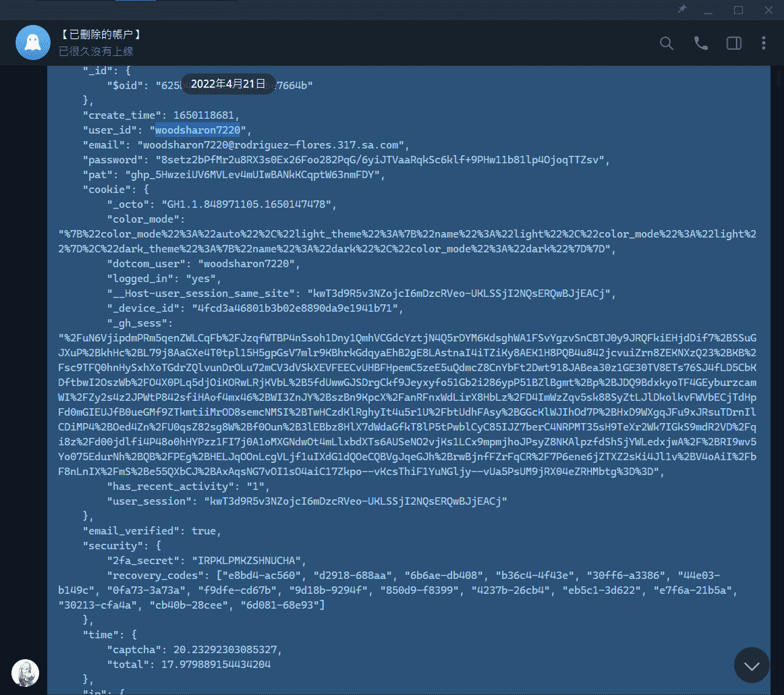Click the ghost avatar of the deleted account

[32, 43]
